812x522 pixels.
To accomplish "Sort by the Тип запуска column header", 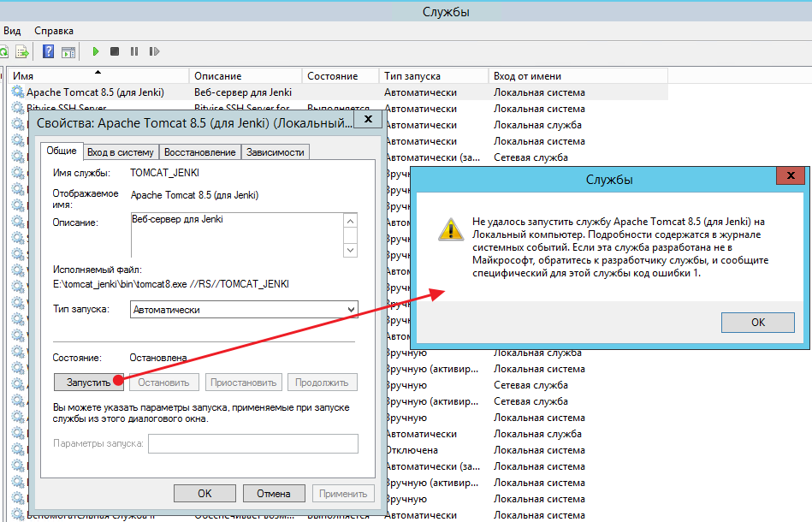I will point(434,75).
